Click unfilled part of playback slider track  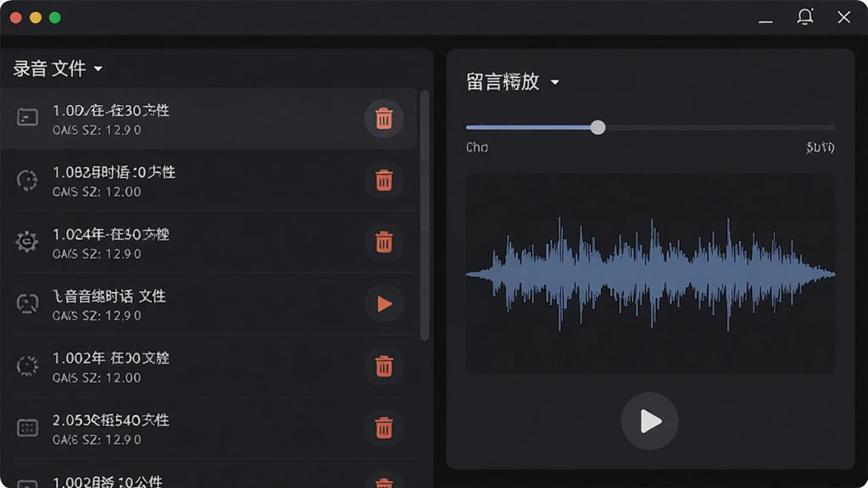coord(721,127)
